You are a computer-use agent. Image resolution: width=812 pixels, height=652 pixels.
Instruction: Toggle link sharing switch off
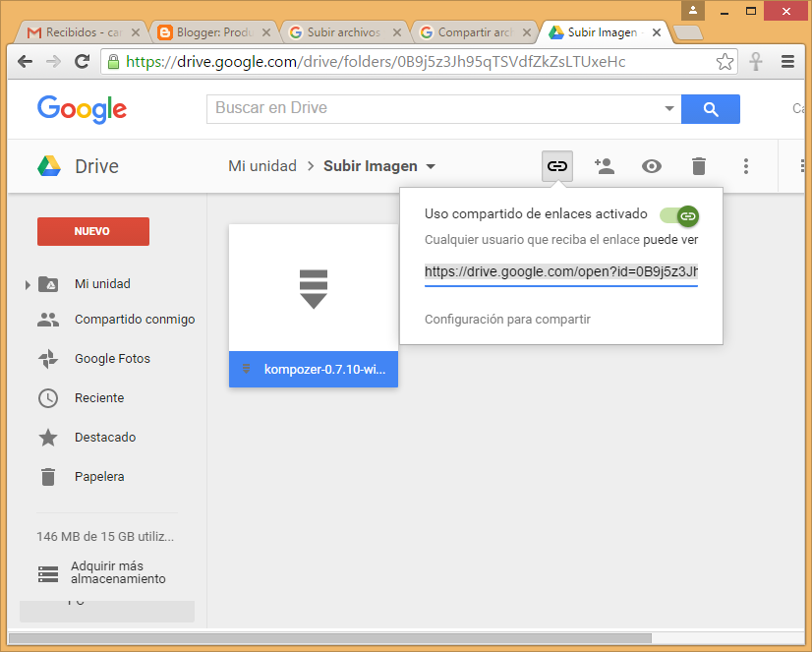pyautogui.click(x=679, y=216)
